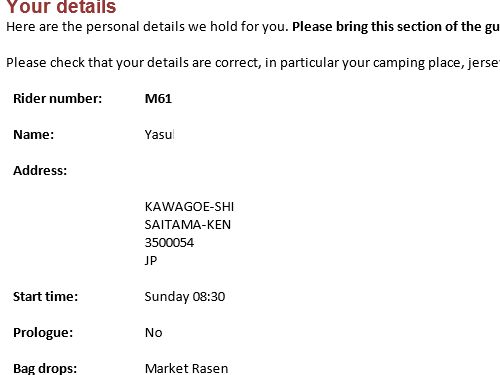This screenshot has height=375, width=500.
Task: Click the postal code 3500054
Action: 169,243
